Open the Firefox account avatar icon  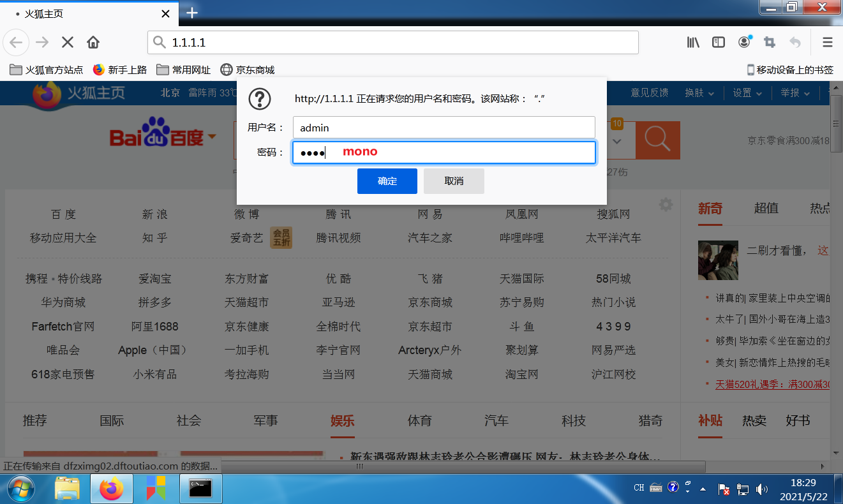(x=744, y=43)
